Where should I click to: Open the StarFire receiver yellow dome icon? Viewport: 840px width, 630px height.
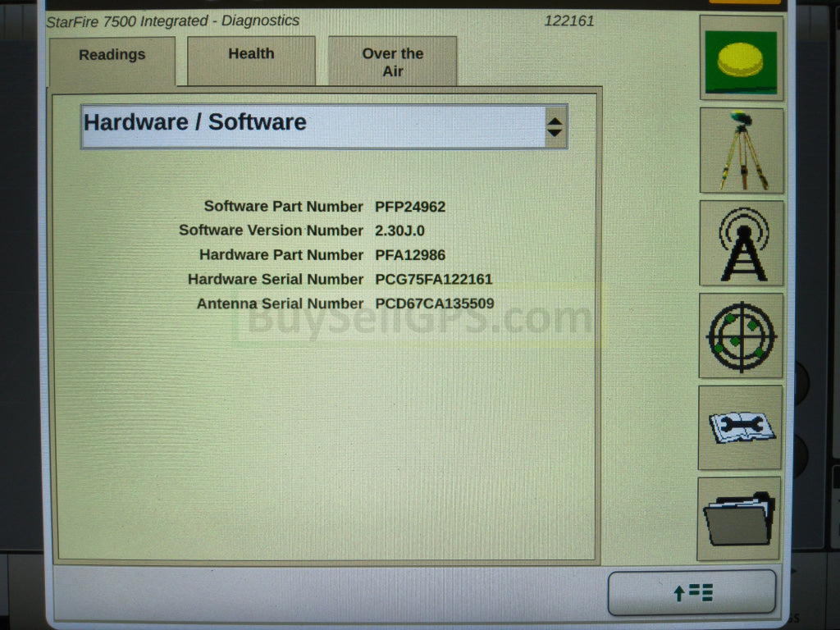coord(741,59)
